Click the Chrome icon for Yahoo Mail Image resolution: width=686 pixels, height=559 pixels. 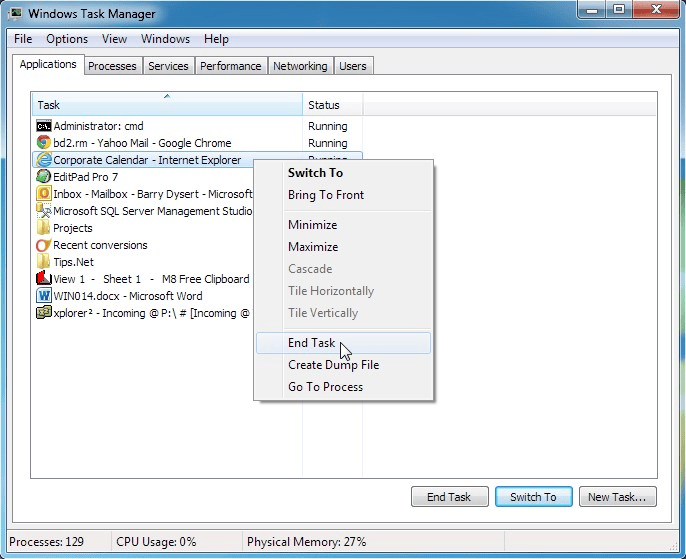[x=43, y=143]
